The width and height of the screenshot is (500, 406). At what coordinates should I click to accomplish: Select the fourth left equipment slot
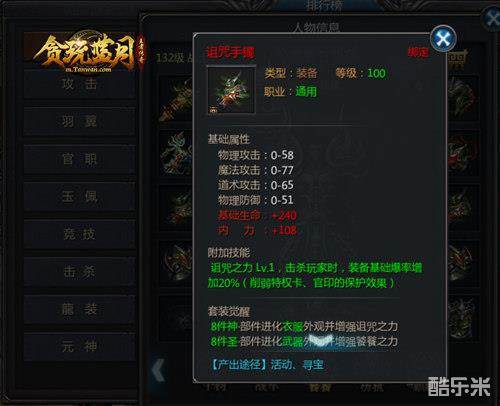point(176,263)
